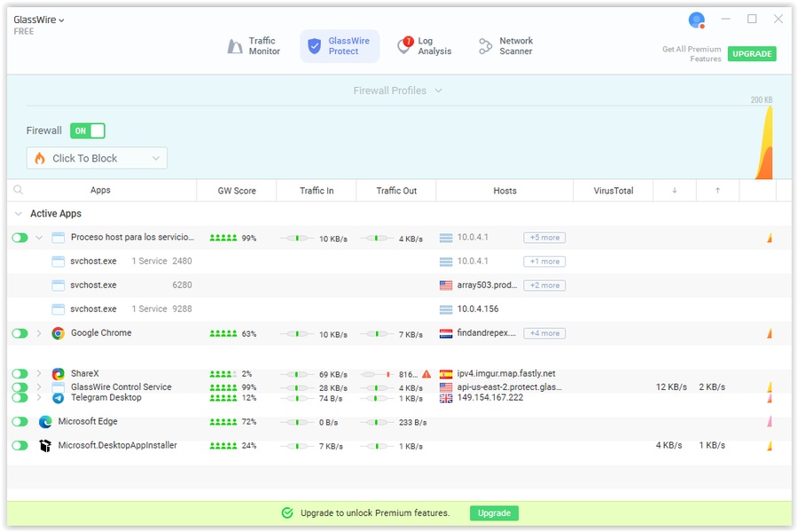The width and height of the screenshot is (798, 532).
Task: Open the Click To Block mode dropdown
Action: tap(97, 159)
